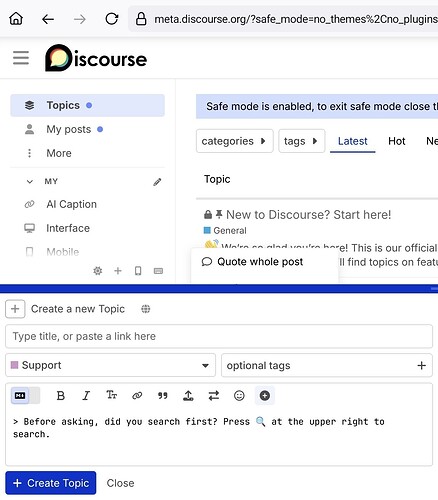Switch to Latest tab
This screenshot has height=500, width=438.
[x=352, y=141]
